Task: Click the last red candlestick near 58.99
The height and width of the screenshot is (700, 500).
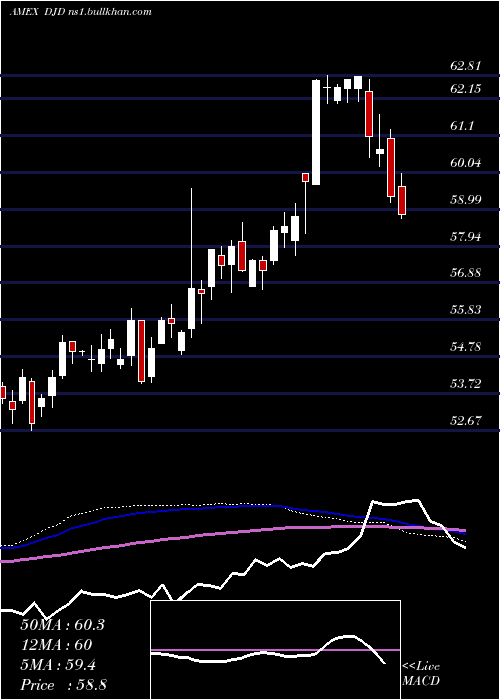Action: [x=402, y=200]
